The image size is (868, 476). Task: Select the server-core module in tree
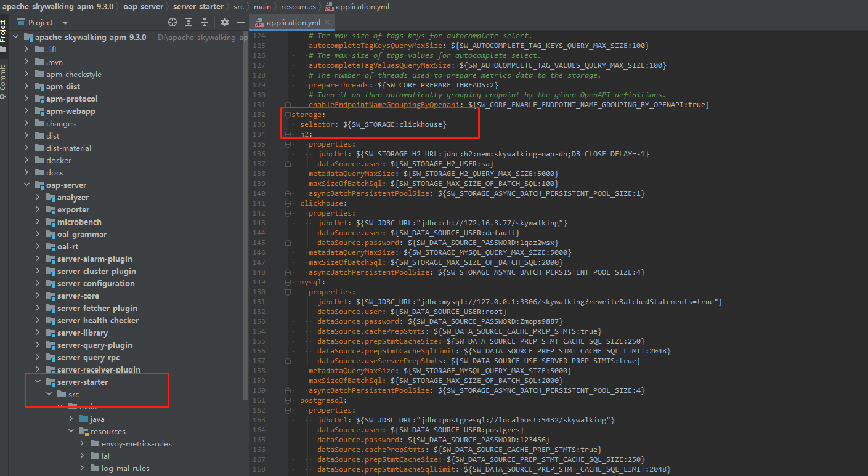pyautogui.click(x=78, y=296)
